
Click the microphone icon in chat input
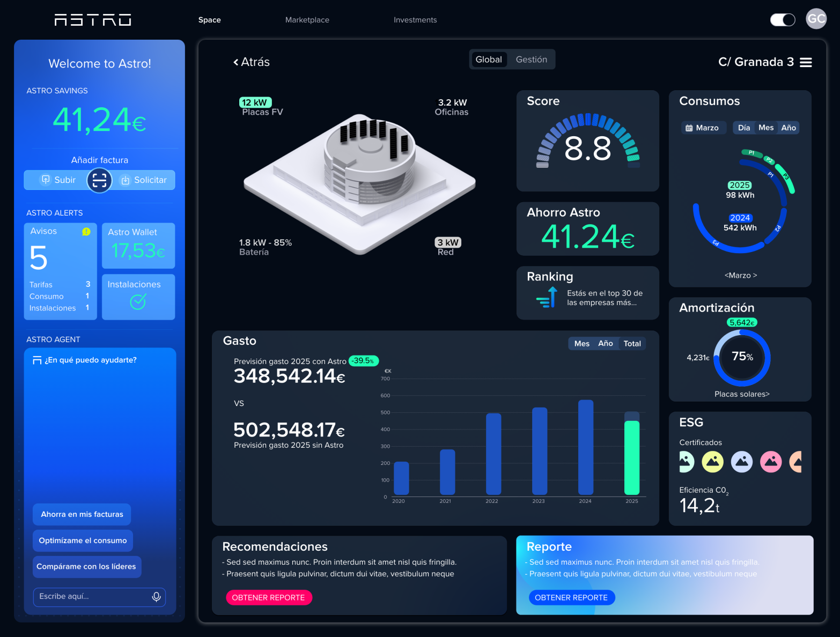click(156, 597)
